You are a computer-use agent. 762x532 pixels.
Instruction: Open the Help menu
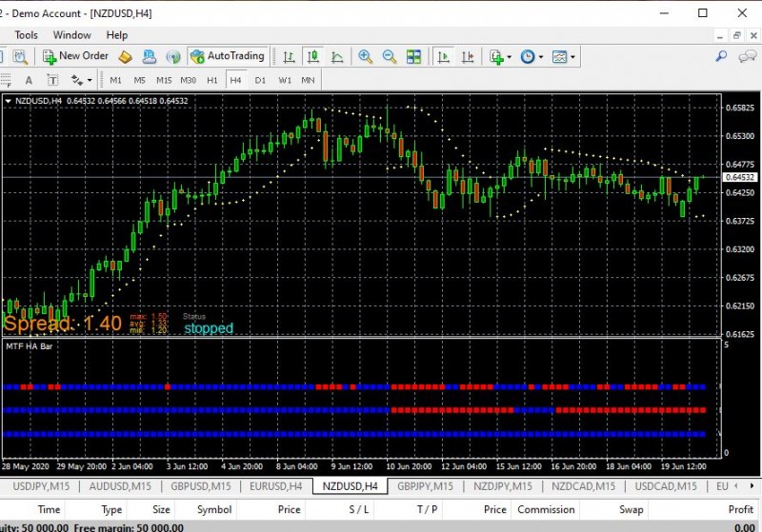click(x=117, y=35)
